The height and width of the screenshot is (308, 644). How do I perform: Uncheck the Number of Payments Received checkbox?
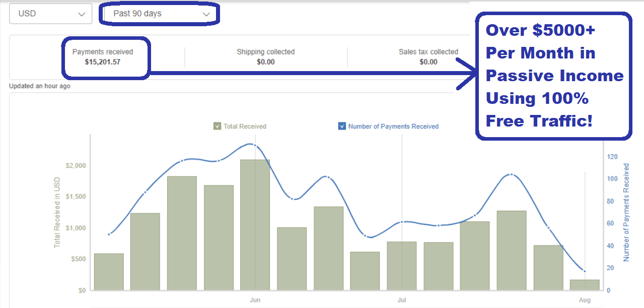click(x=342, y=126)
